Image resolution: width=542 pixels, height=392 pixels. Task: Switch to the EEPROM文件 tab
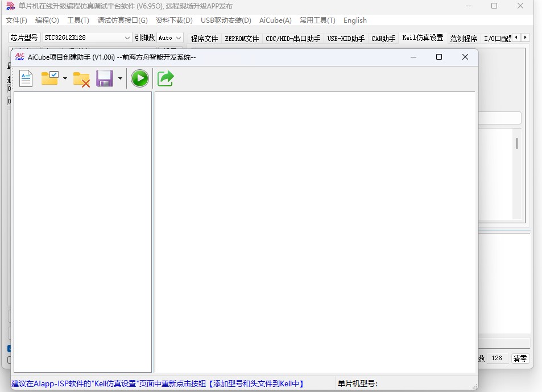[242, 38]
